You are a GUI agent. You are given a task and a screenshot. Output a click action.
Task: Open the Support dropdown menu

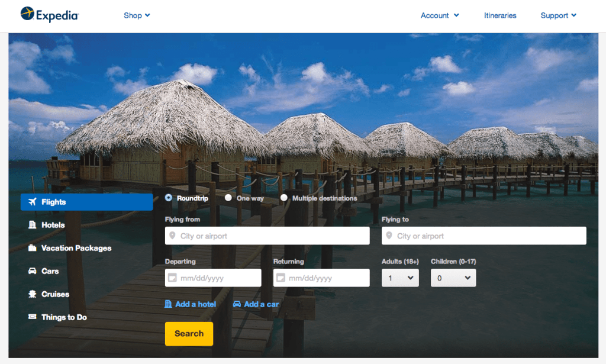click(559, 15)
